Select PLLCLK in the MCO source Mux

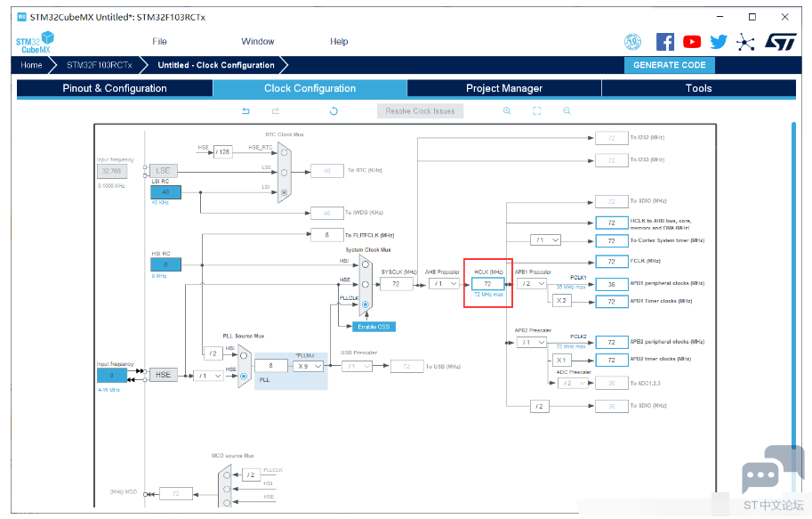point(227,474)
